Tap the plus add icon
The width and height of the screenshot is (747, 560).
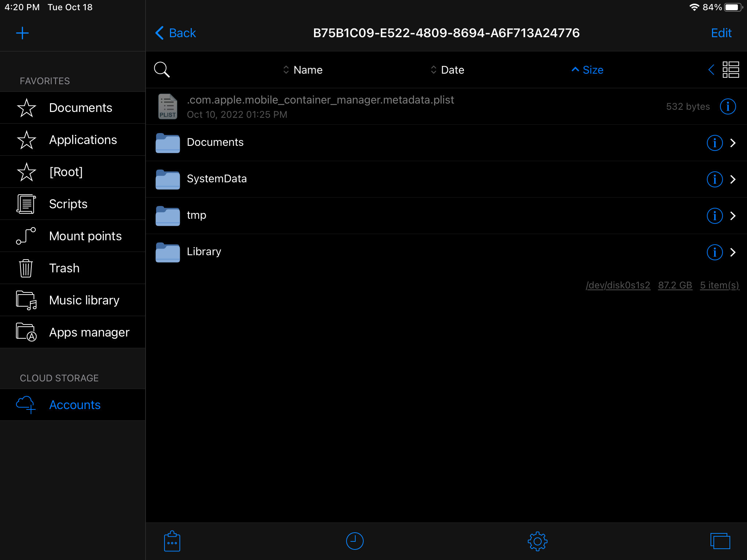pyautogui.click(x=22, y=33)
